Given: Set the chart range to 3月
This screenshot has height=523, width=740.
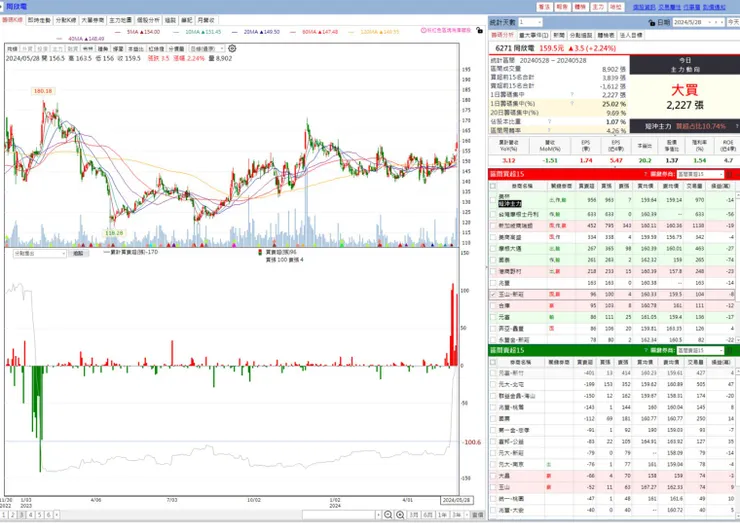Looking at the screenshot, I should 414,515.
